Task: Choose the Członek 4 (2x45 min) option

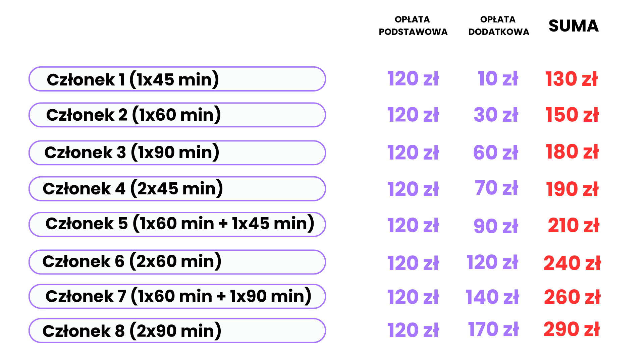Action: tap(177, 189)
